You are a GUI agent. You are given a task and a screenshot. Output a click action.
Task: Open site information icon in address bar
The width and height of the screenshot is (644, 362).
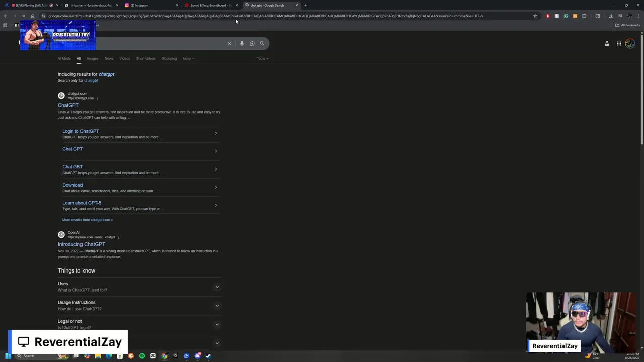tap(43, 16)
